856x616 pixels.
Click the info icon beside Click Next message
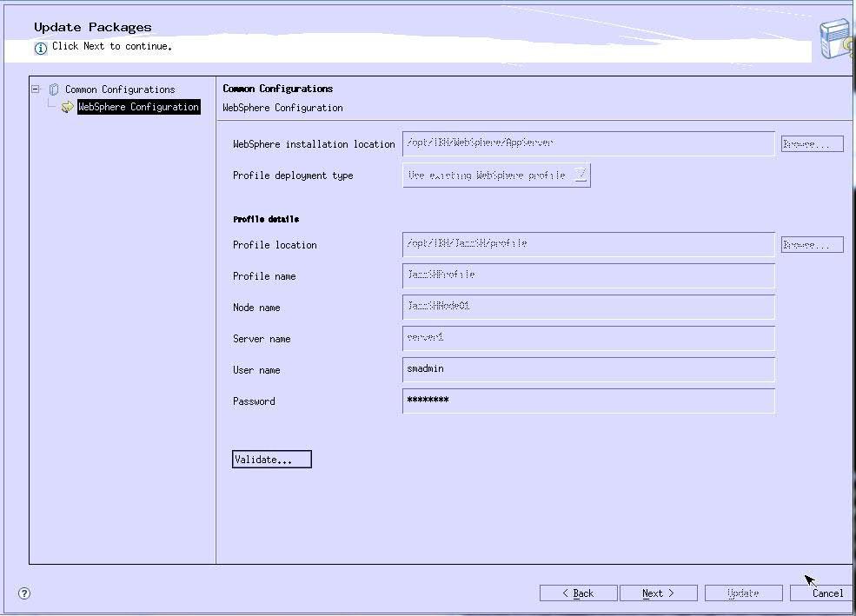(40, 48)
